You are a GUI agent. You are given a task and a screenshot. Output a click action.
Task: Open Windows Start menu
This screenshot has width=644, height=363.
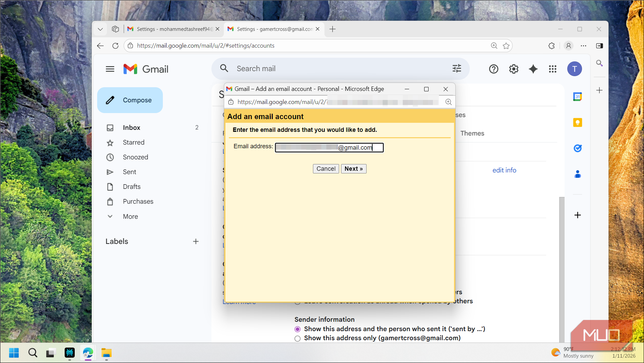click(x=14, y=353)
